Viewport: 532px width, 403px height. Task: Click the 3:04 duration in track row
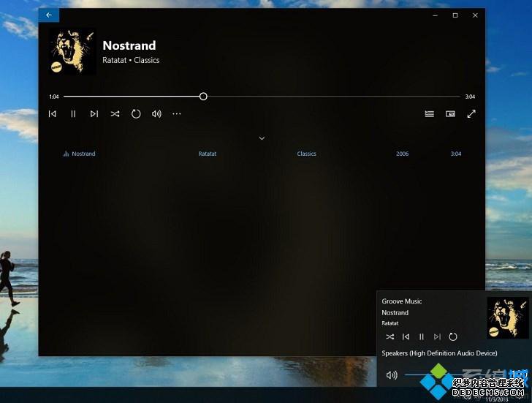[x=456, y=154]
